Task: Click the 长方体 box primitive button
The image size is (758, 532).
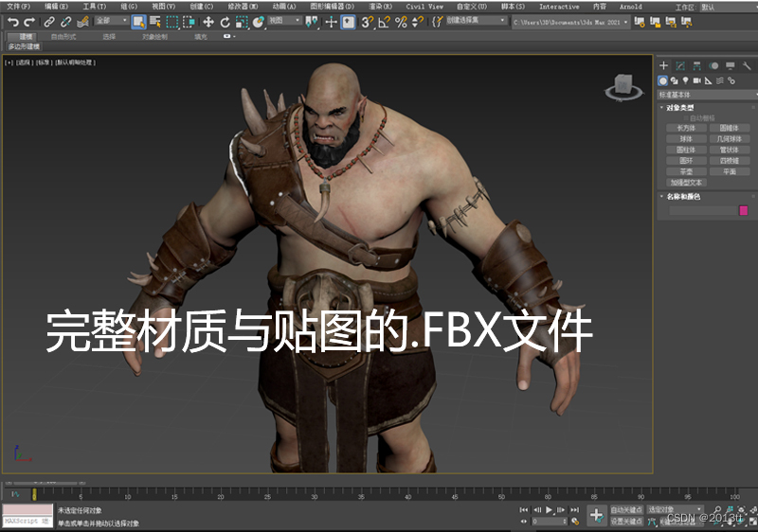Action: point(686,128)
